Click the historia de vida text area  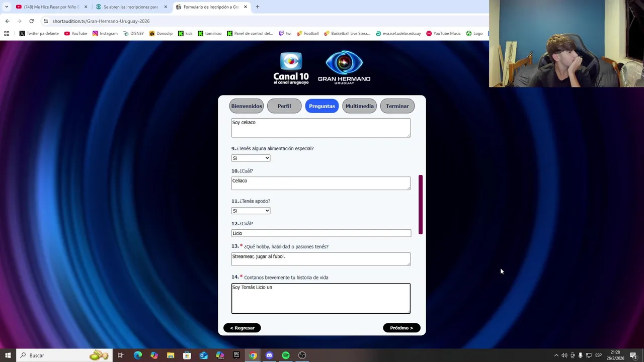[321, 298]
